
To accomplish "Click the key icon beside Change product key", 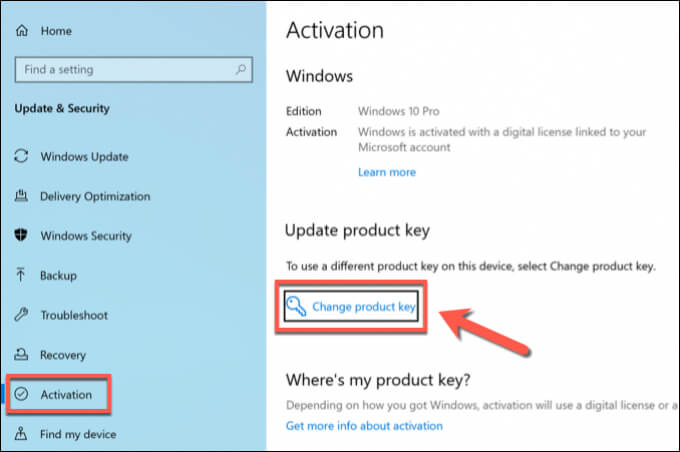I will pos(297,307).
